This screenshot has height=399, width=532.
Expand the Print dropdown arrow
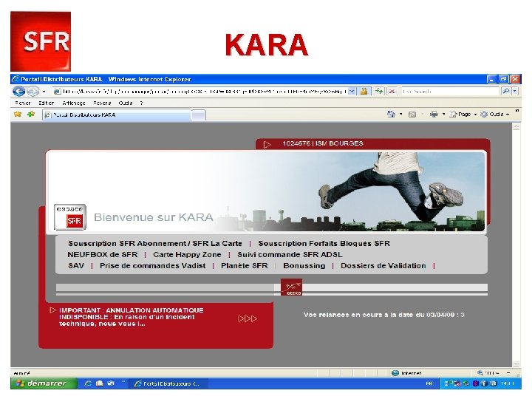443,115
